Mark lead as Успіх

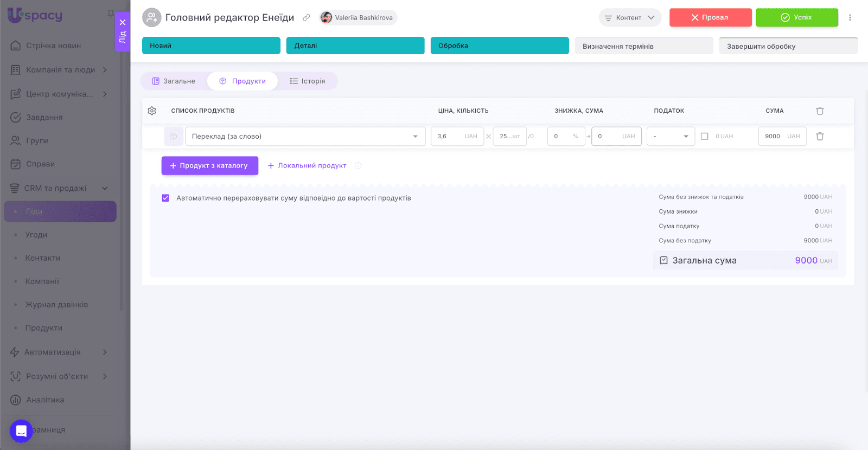click(x=796, y=17)
